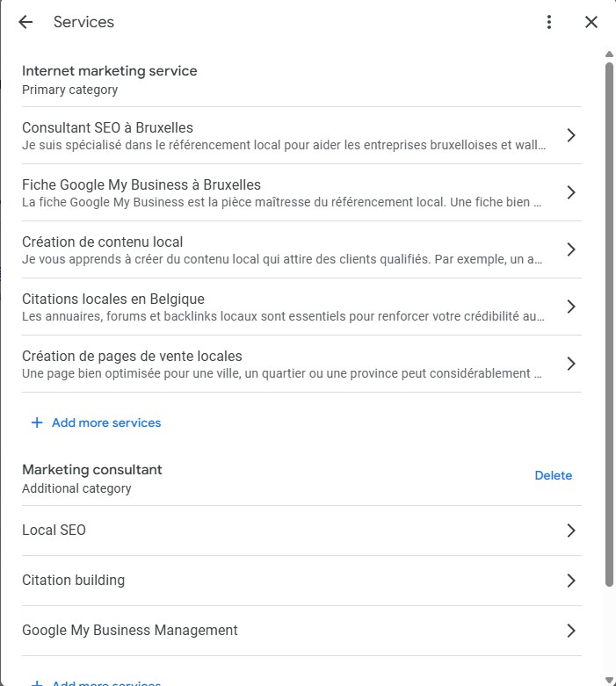
Task: Click the Primary category label
Action: click(x=69, y=90)
